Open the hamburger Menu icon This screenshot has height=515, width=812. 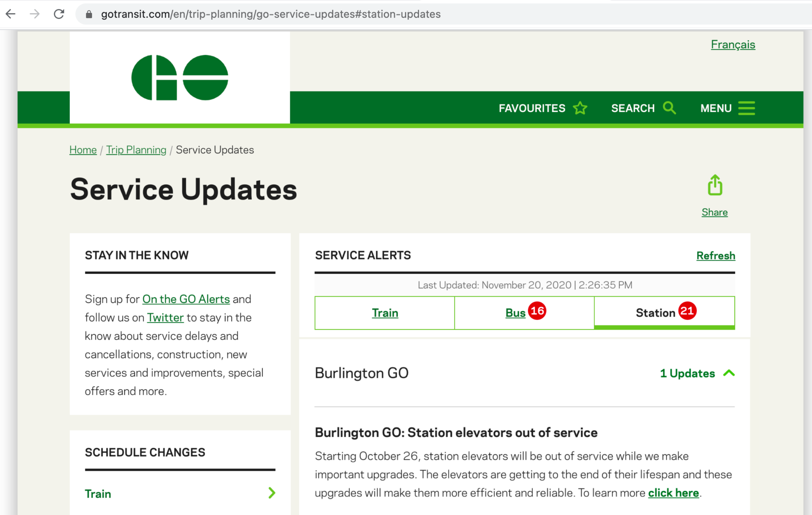[747, 108]
